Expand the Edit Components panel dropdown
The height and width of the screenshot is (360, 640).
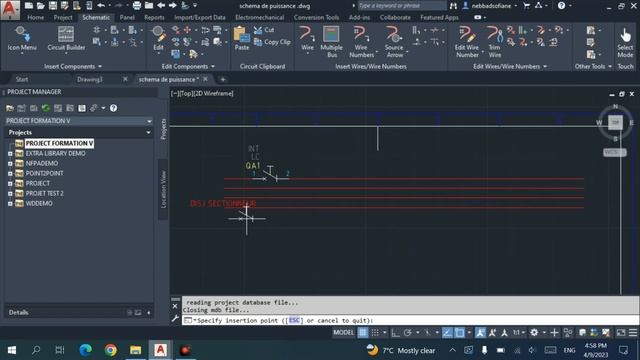point(188,66)
